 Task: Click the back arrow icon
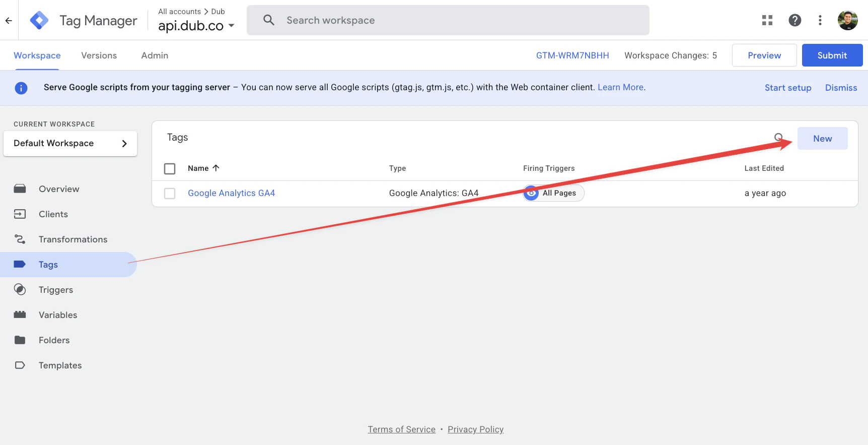[x=9, y=21]
